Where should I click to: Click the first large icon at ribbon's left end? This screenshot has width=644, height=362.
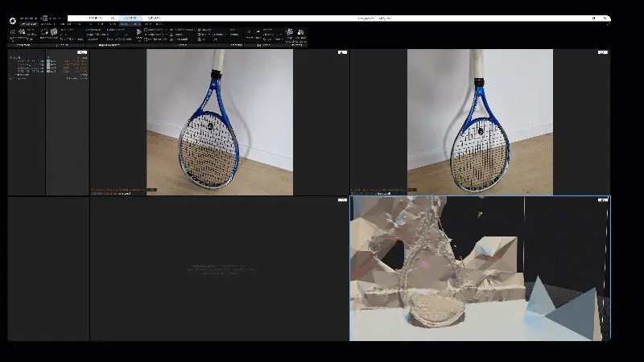[14, 34]
